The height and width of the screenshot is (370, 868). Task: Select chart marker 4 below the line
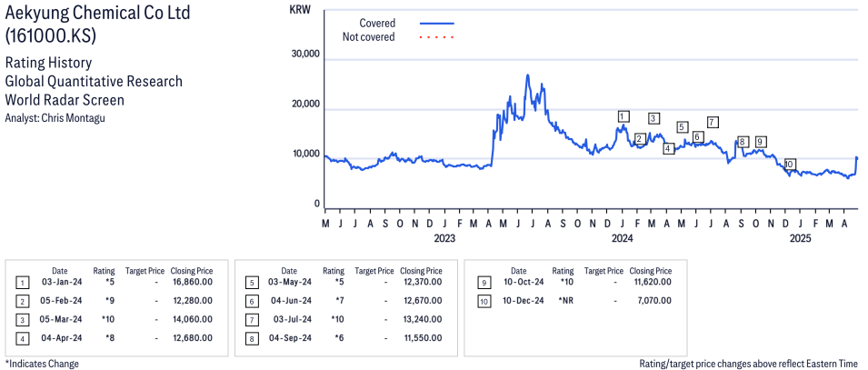[x=669, y=148]
